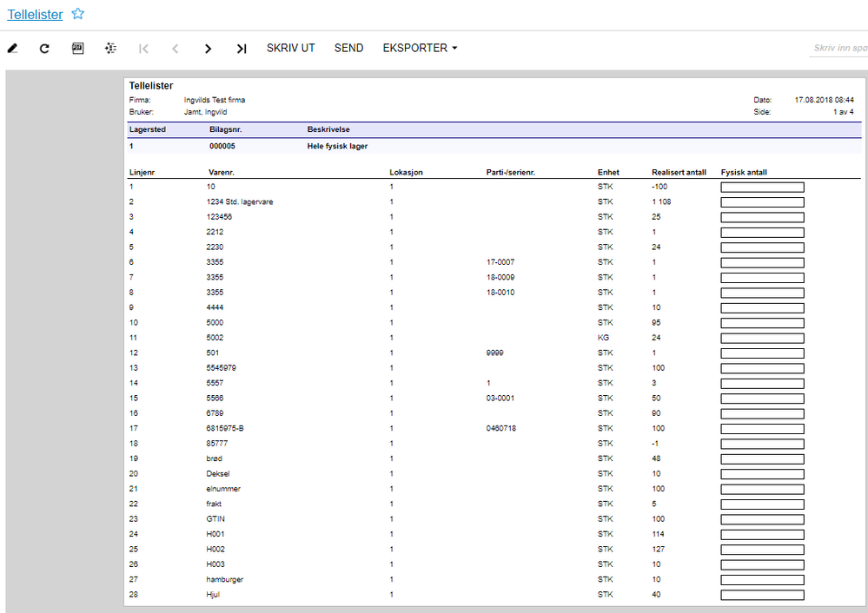Click Fysisk antall box for item 2230

pyautogui.click(x=762, y=247)
